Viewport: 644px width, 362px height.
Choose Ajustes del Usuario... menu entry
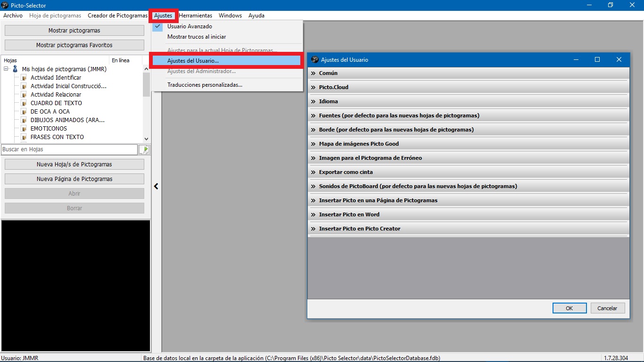pos(226,61)
